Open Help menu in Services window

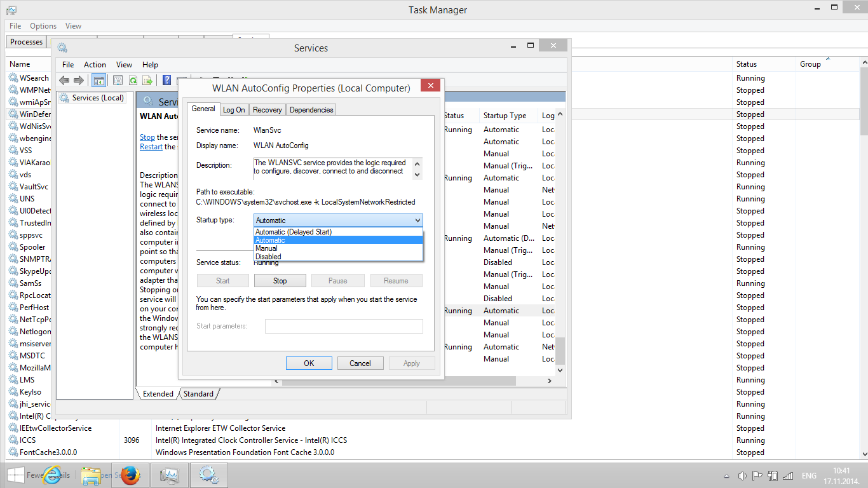coord(150,65)
